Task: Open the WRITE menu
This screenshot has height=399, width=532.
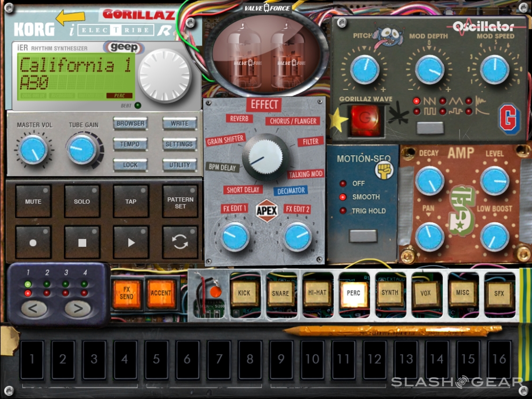Action: click(179, 123)
